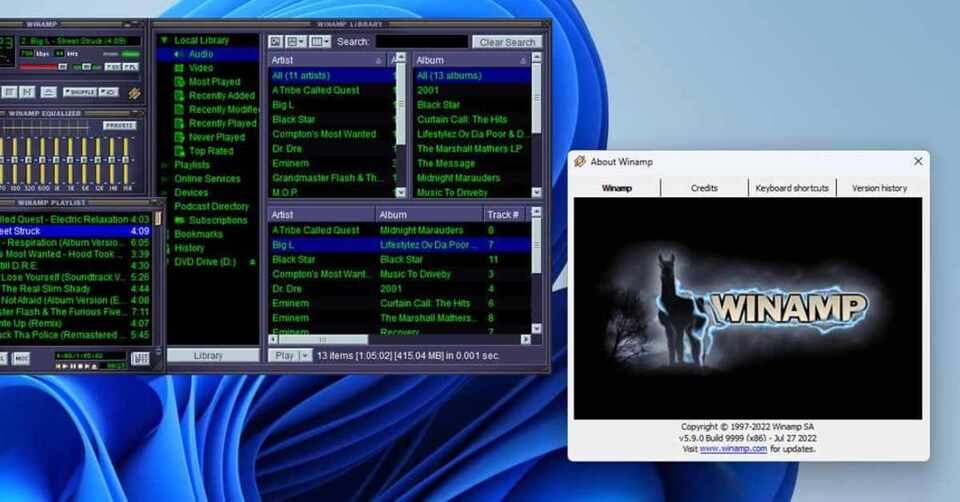This screenshot has height=502, width=960.
Task: Click the Play button in media library
Action: tap(284, 356)
